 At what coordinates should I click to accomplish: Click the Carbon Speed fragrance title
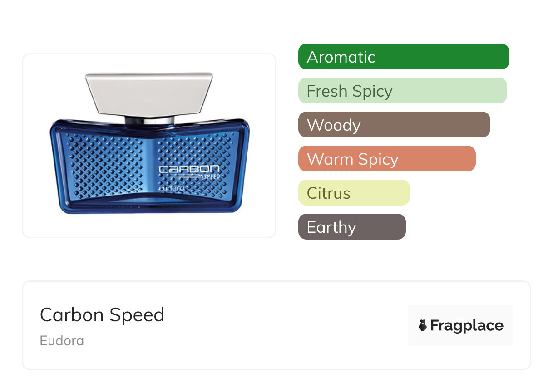(102, 314)
